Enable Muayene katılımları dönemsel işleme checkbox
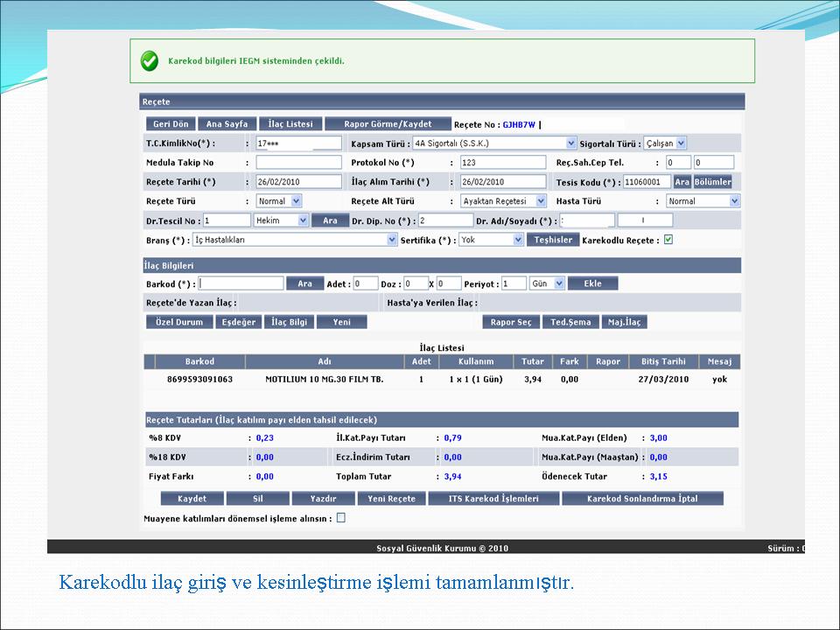Screen dimensions: 840x630 [x=341, y=518]
